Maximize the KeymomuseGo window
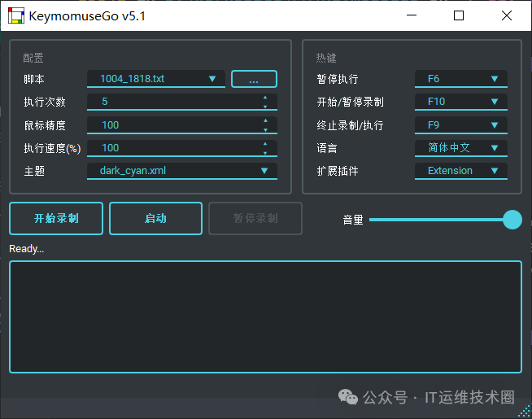 (x=459, y=15)
